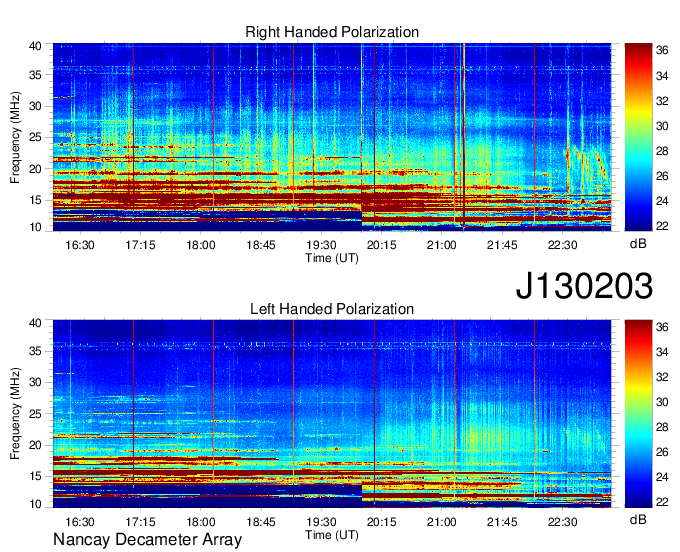Viewport: 680px width, 552px height.
Task: Click the Right Handed plot's colorbar
Action: coord(638,137)
